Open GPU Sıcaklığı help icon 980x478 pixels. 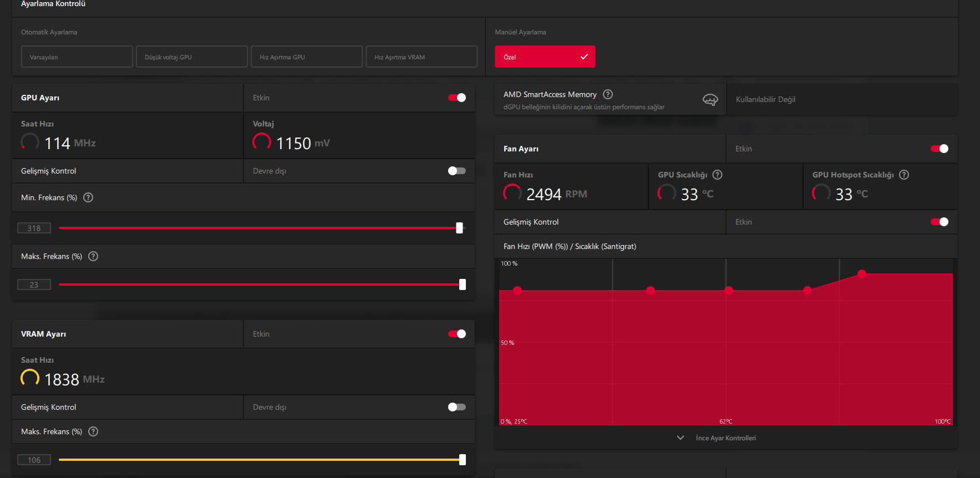point(718,175)
